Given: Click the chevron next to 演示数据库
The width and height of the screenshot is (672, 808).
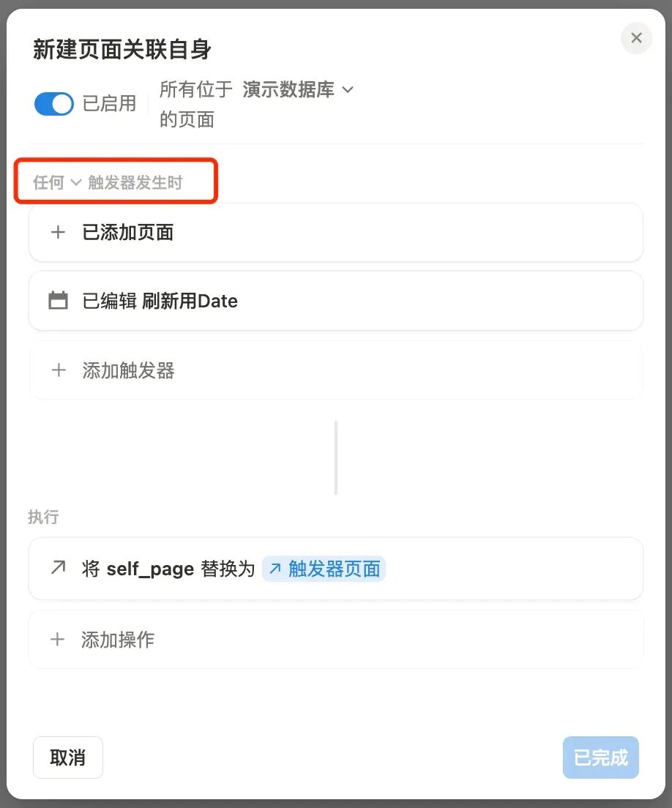Looking at the screenshot, I should click(x=348, y=90).
